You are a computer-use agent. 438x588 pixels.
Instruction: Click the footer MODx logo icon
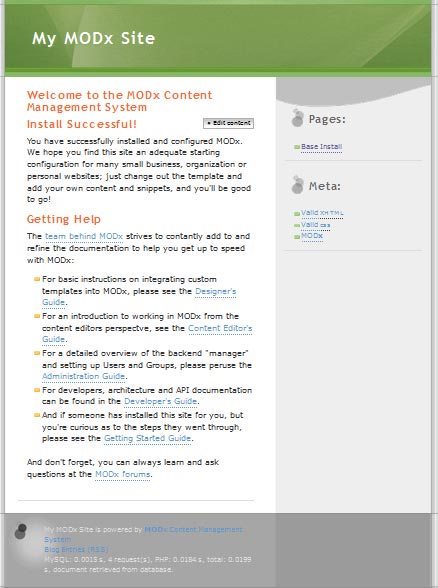tap(20, 531)
